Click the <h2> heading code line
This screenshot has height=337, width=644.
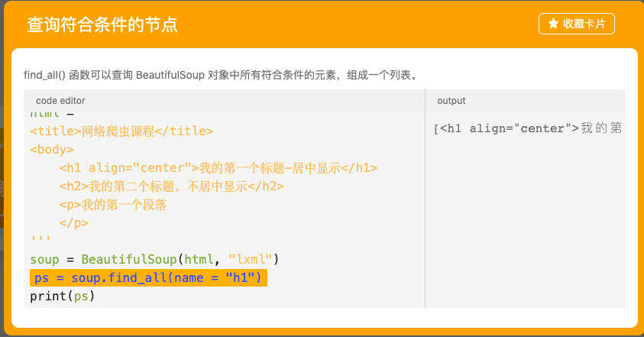click(171, 186)
